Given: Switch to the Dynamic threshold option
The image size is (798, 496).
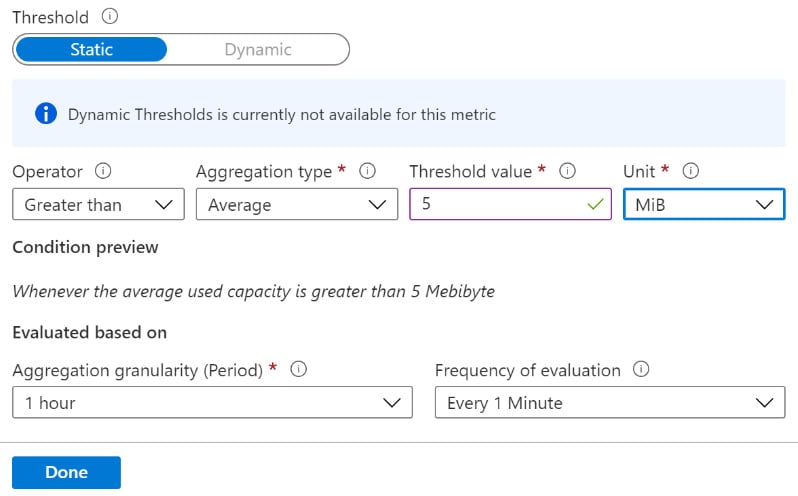Looking at the screenshot, I should (257, 49).
